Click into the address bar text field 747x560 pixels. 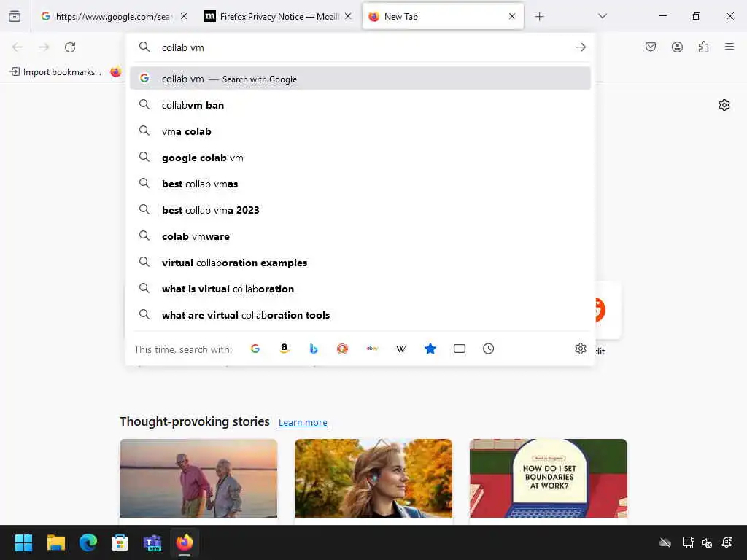362,47
